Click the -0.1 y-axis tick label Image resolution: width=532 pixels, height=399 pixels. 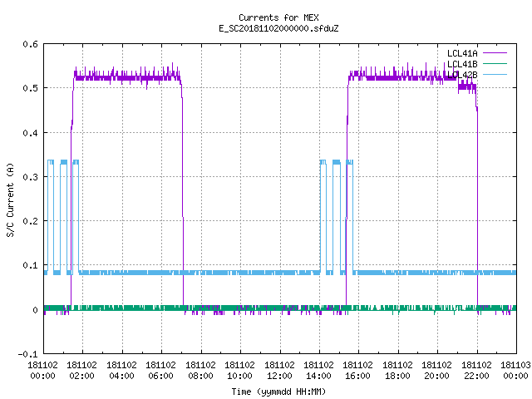27,354
